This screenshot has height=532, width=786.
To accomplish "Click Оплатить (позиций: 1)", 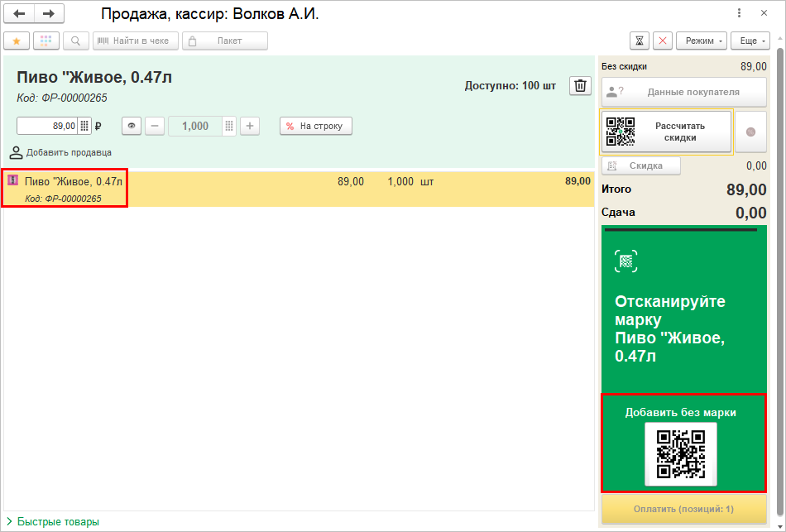I will (x=683, y=509).
